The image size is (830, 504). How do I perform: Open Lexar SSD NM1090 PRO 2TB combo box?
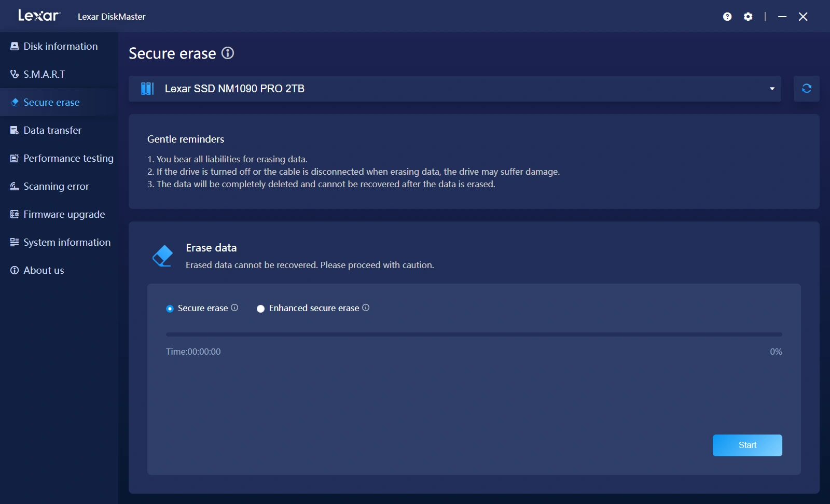coord(455,89)
